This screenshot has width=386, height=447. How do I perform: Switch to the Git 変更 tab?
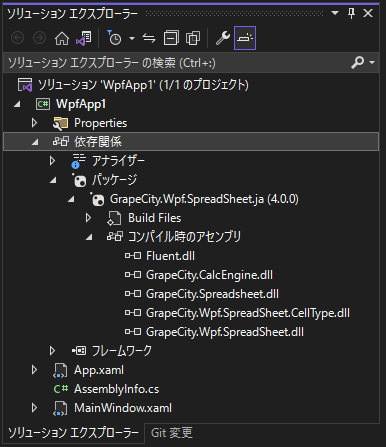(x=172, y=433)
